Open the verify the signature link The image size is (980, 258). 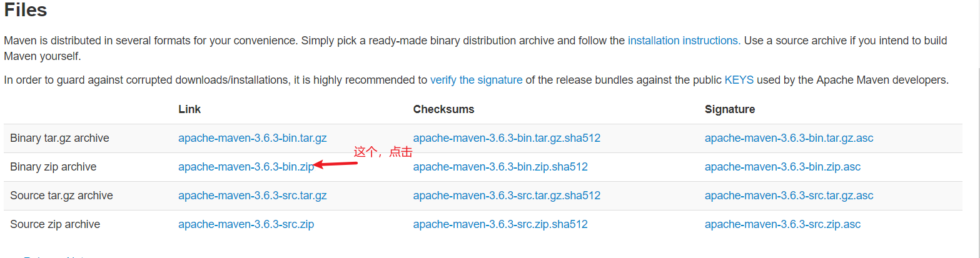pos(476,80)
